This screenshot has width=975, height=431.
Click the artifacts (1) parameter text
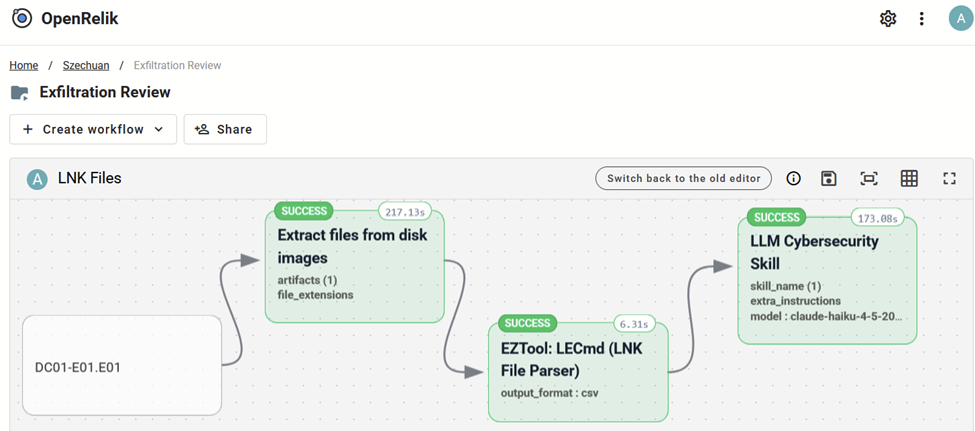click(307, 280)
